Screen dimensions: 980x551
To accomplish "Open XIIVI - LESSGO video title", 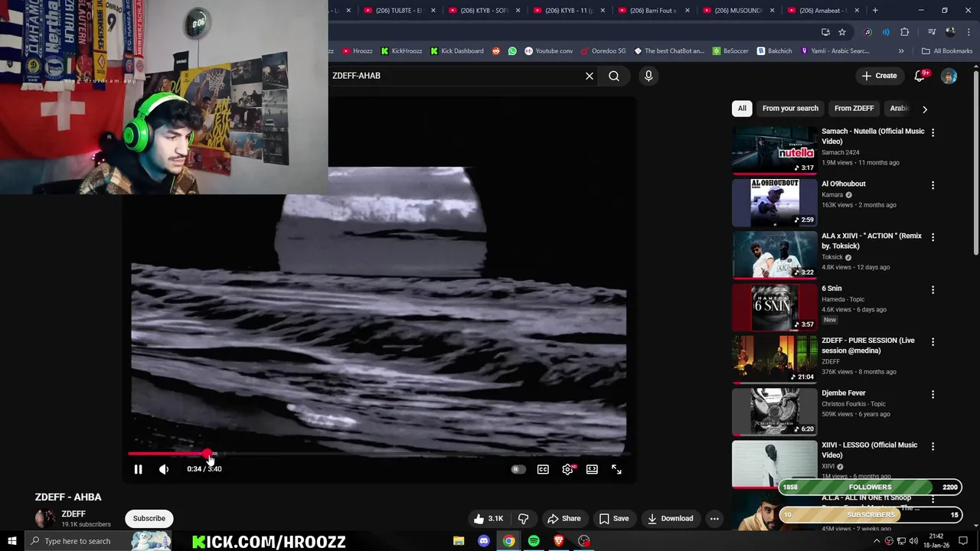I will point(869,450).
